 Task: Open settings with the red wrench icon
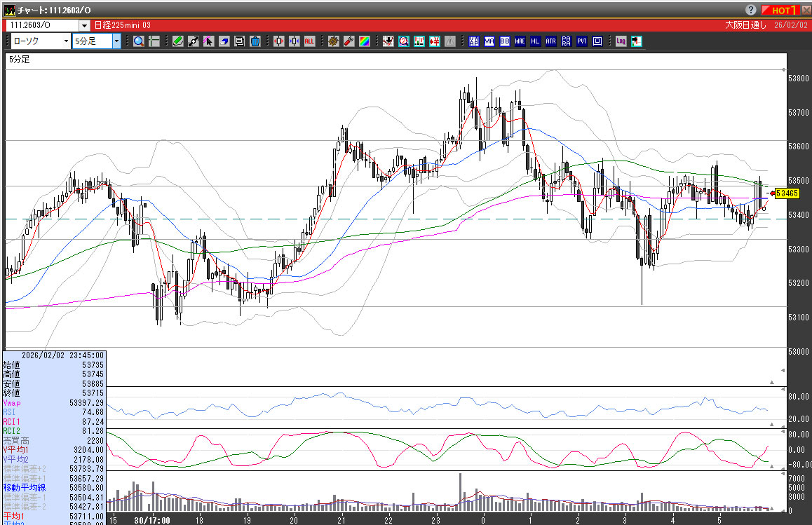(349, 41)
